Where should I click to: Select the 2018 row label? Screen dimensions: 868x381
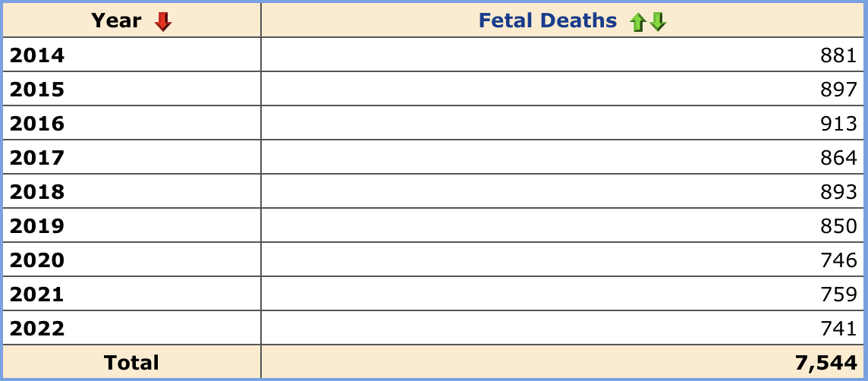click(37, 192)
